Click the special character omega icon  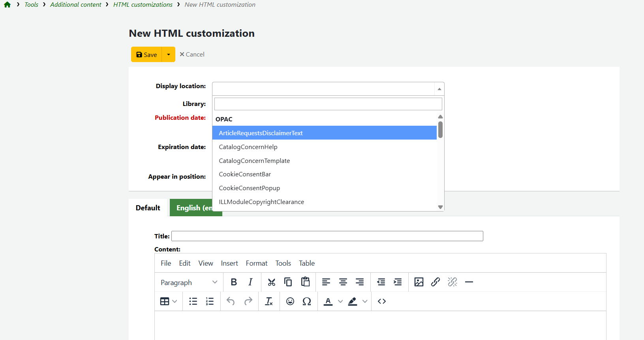click(307, 301)
